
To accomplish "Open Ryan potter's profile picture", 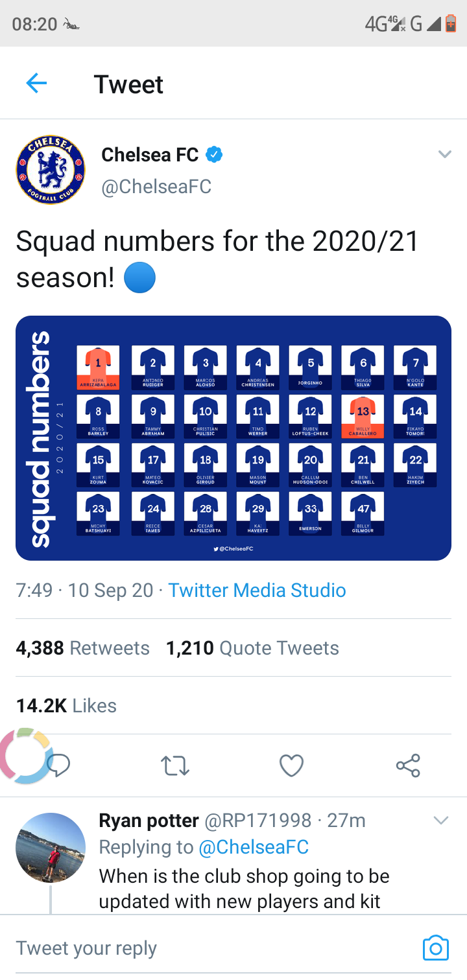I will [51, 848].
